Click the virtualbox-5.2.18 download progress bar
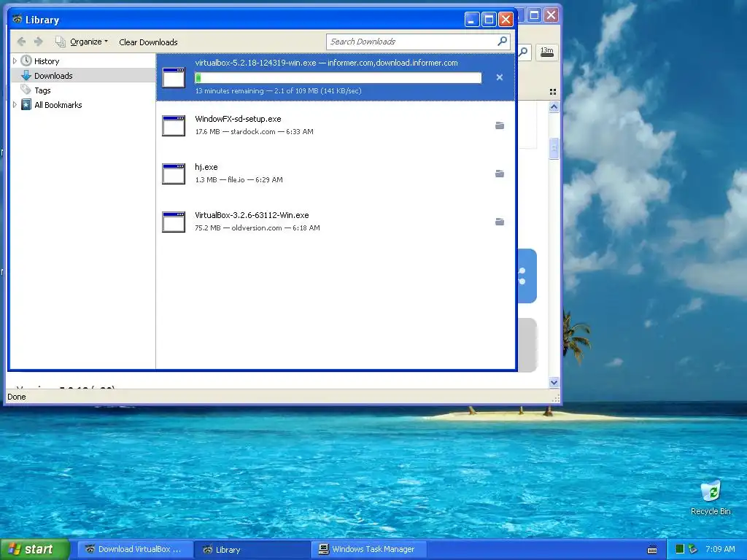 pos(338,77)
